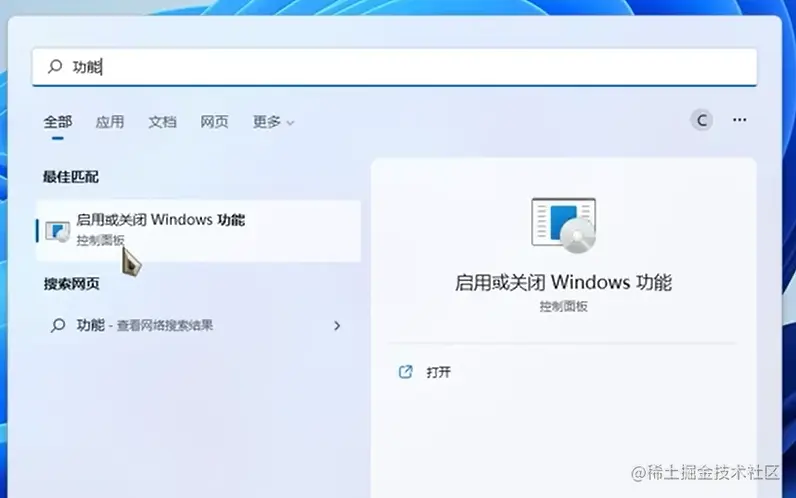Expand the 更多 dropdown
The width and height of the screenshot is (796, 498).
[x=273, y=122]
